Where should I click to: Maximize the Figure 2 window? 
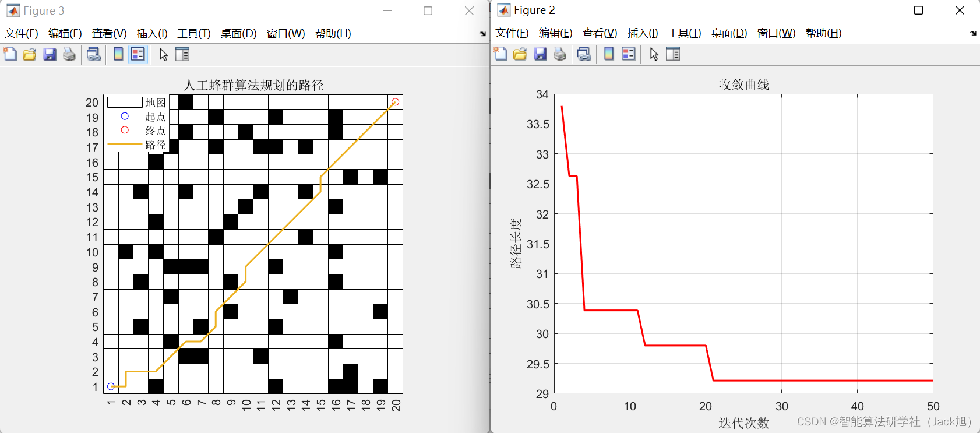point(919,10)
